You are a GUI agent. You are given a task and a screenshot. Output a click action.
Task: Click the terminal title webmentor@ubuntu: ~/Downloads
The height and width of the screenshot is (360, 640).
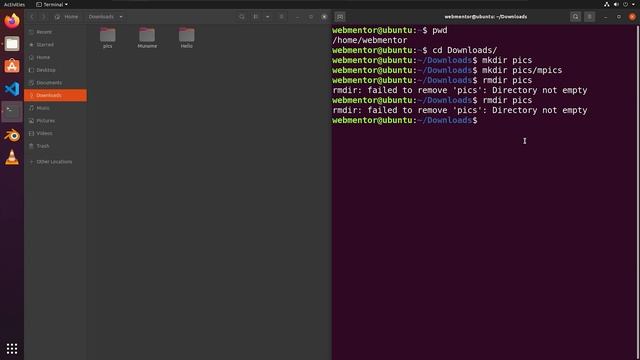click(x=486, y=17)
